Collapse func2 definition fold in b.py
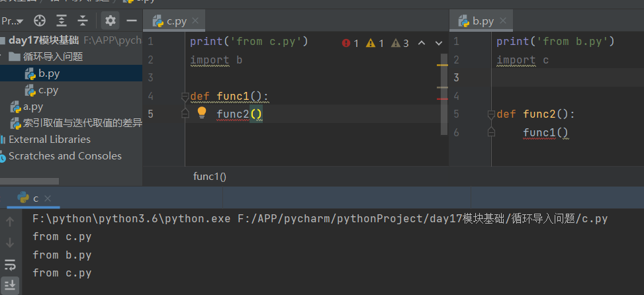 [x=491, y=114]
